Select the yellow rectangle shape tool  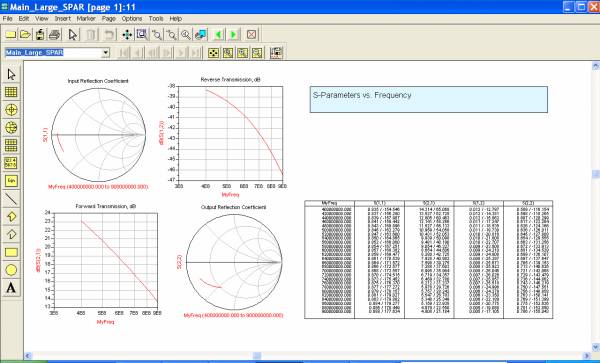click(11, 252)
